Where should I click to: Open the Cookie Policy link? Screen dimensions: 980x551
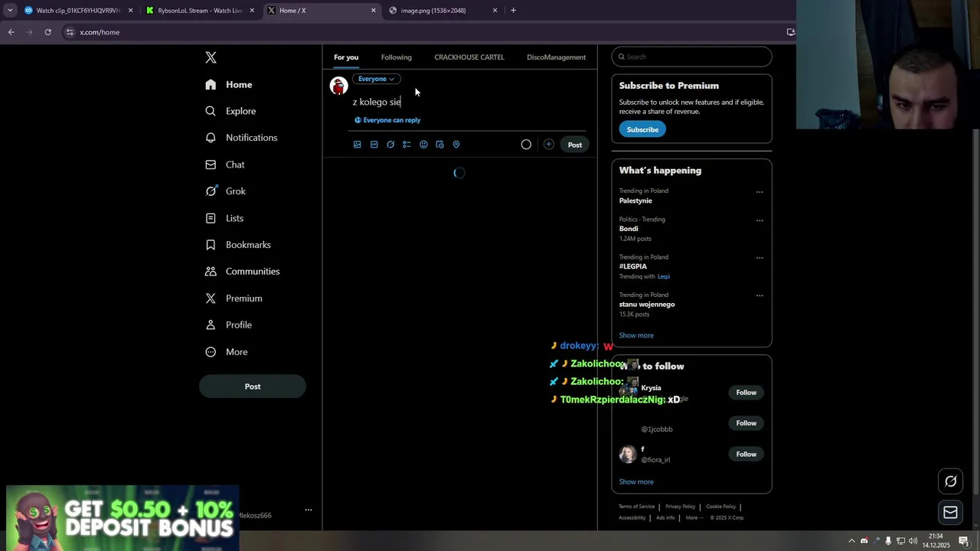click(721, 507)
